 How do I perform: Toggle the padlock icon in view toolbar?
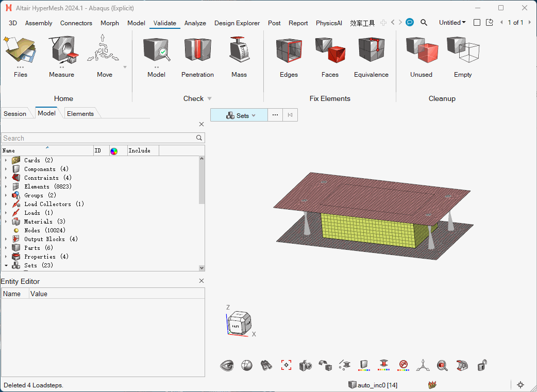point(482,365)
